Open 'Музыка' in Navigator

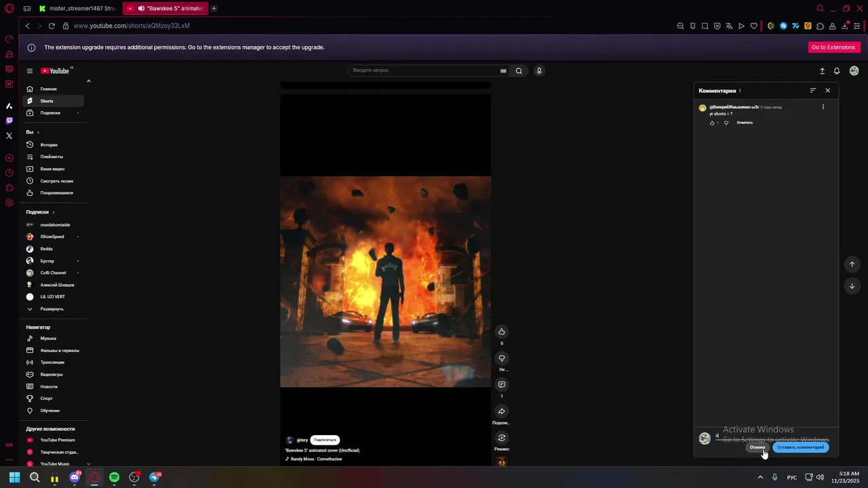point(53,338)
